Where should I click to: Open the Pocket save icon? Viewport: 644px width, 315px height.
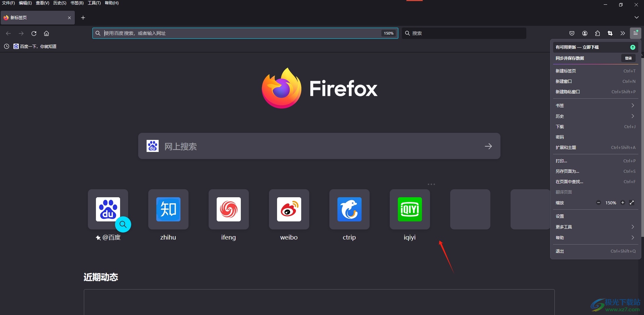coord(572,34)
